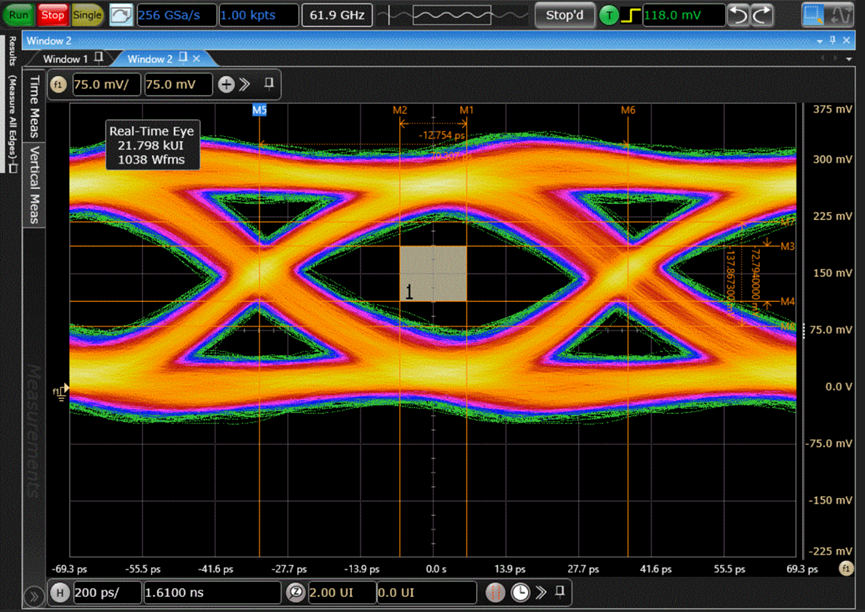Click the undo arrow icon

[x=738, y=15]
